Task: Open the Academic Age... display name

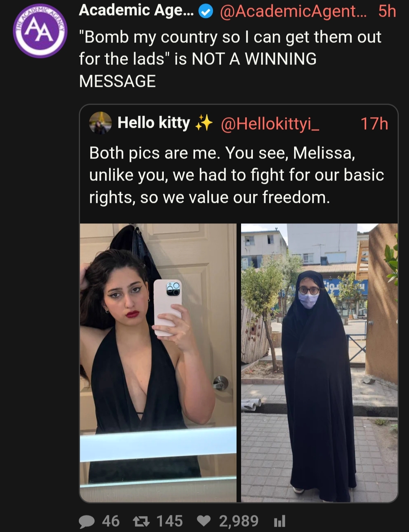Action: point(136,11)
